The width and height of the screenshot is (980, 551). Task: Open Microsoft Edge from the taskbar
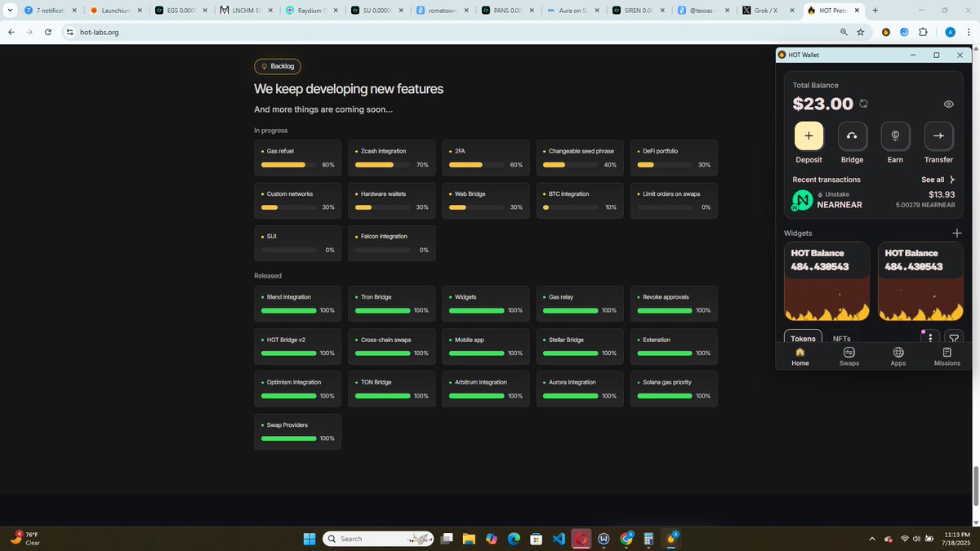click(514, 539)
